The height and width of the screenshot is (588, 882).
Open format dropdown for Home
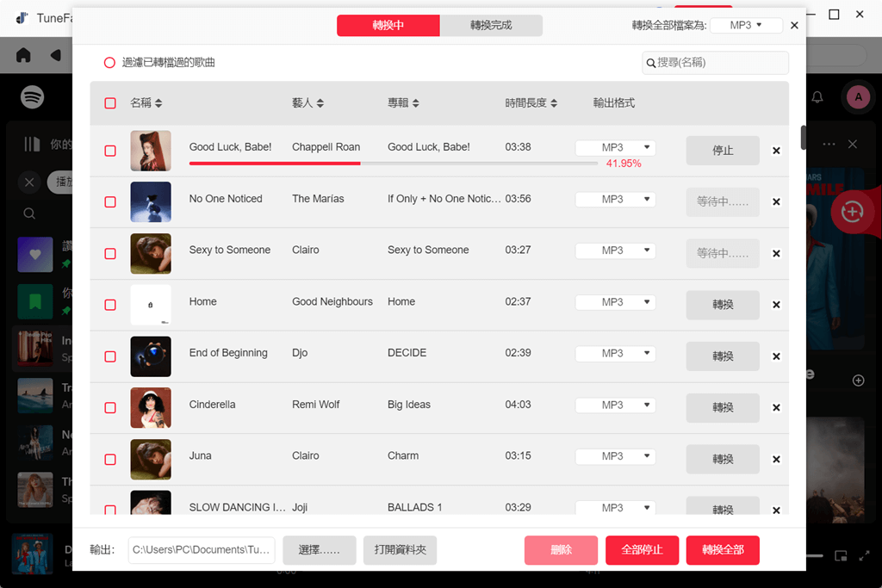pos(615,302)
